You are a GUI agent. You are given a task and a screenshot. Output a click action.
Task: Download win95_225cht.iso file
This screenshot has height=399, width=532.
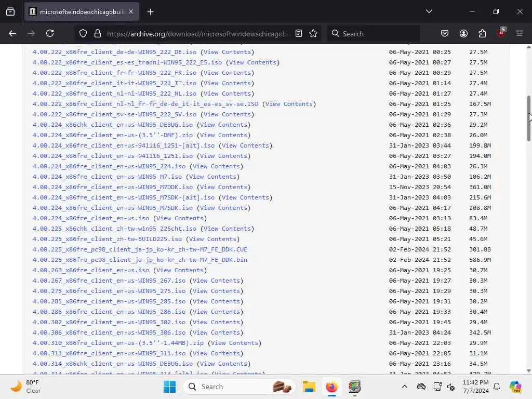click(114, 229)
